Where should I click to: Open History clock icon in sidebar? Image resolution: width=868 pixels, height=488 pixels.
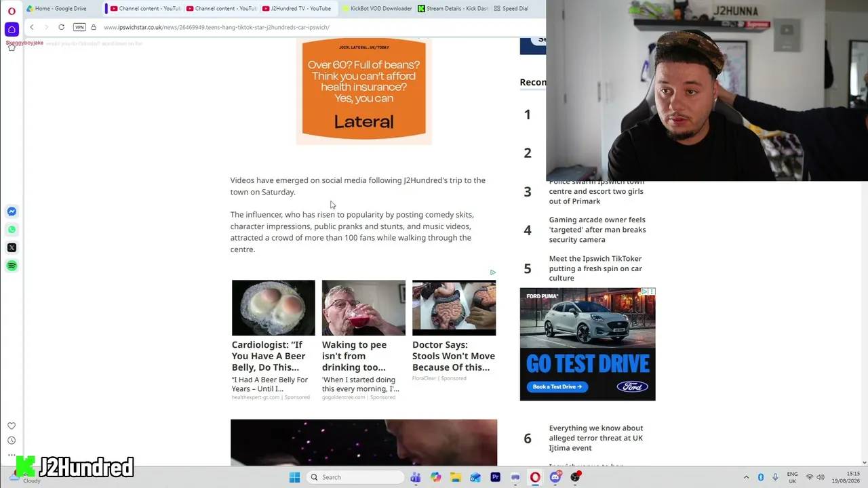(x=12, y=441)
